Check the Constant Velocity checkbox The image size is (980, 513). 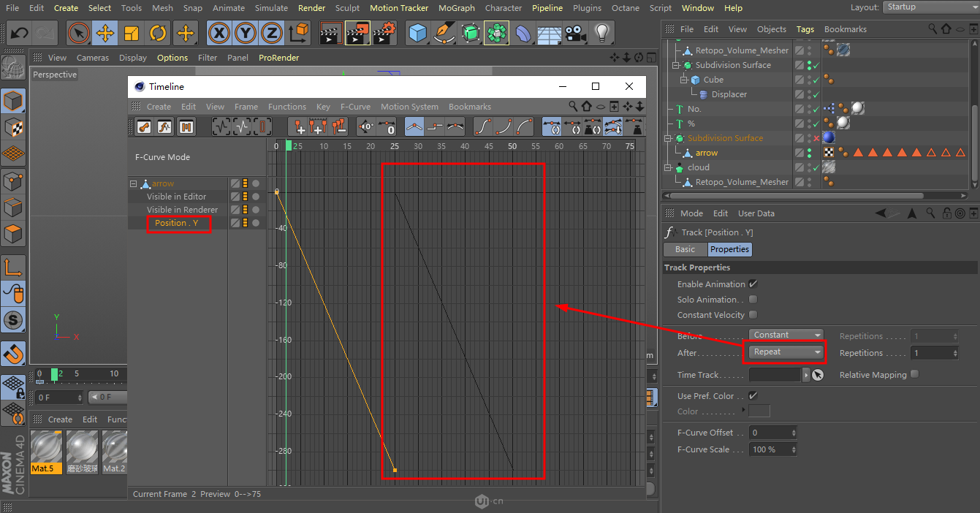tap(753, 315)
